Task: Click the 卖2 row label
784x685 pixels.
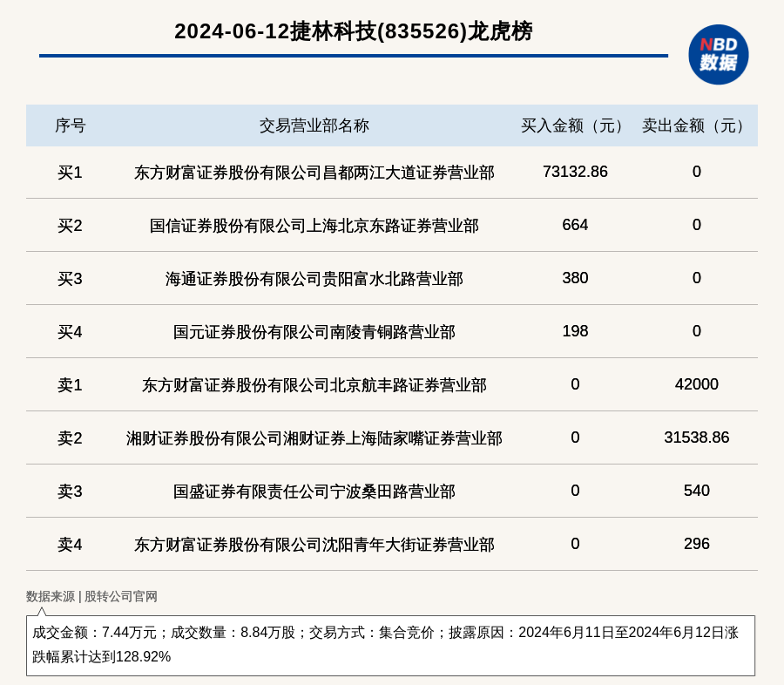Action: pyautogui.click(x=70, y=437)
